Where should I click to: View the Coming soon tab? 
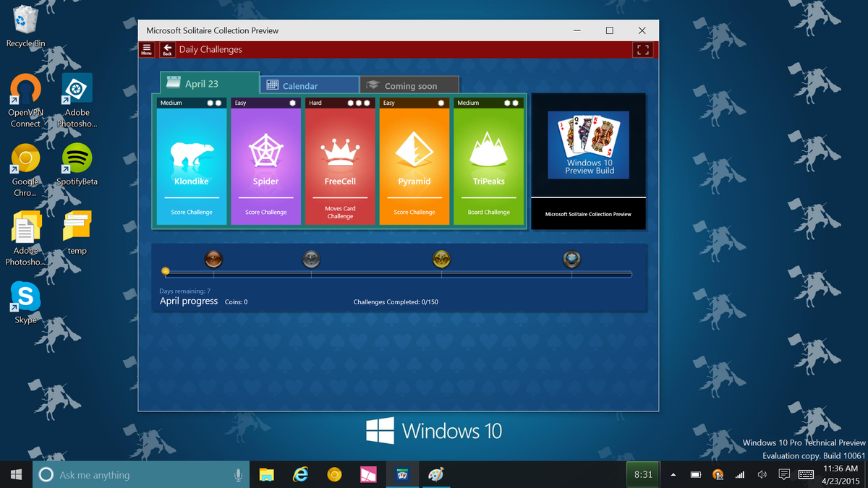pyautogui.click(x=409, y=85)
